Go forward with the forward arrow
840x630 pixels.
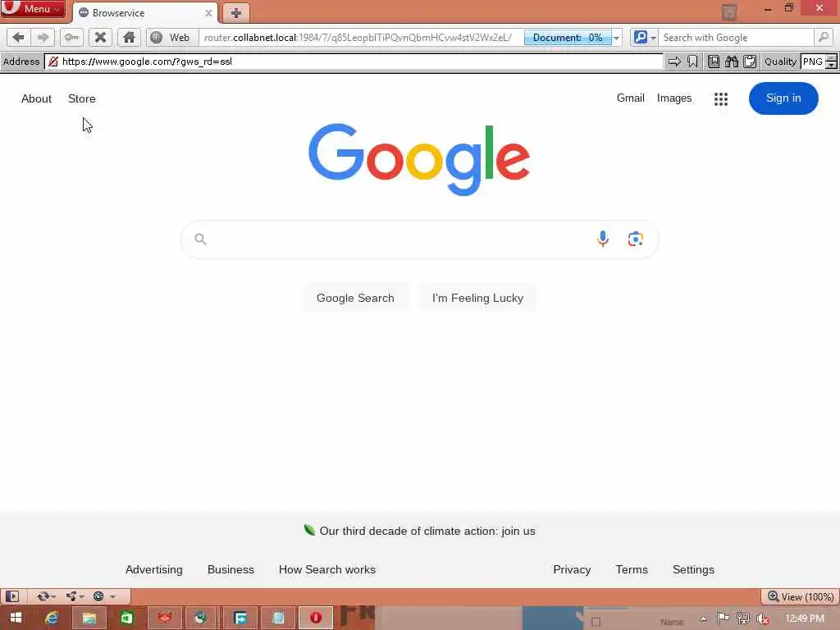click(43, 38)
